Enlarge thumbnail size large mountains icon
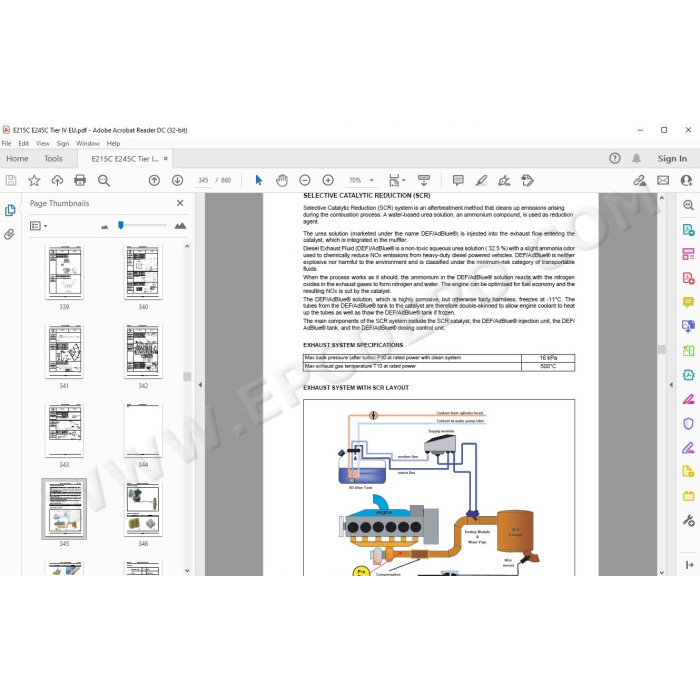 coord(180,225)
